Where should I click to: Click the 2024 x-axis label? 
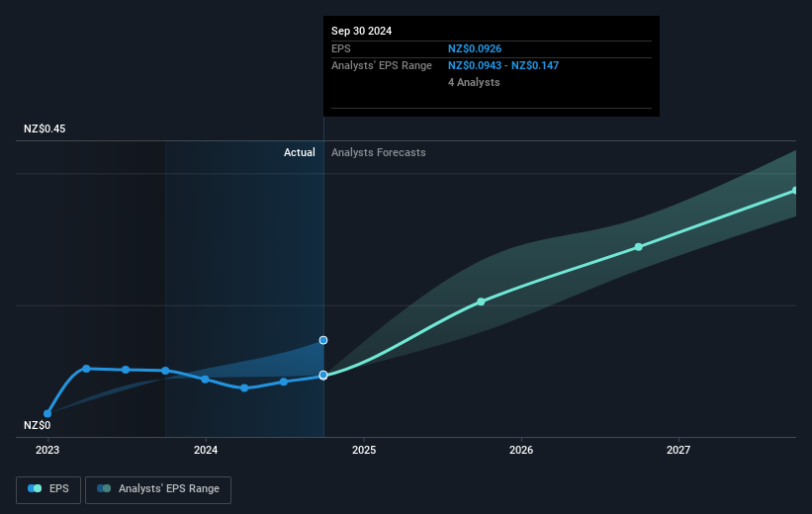[x=206, y=451]
